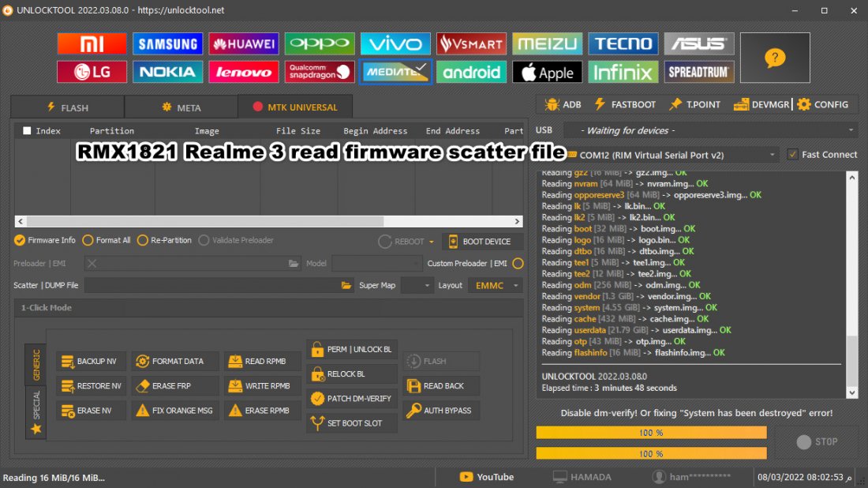
Task: Check the Index select-all checkbox
Action: pos(27,131)
